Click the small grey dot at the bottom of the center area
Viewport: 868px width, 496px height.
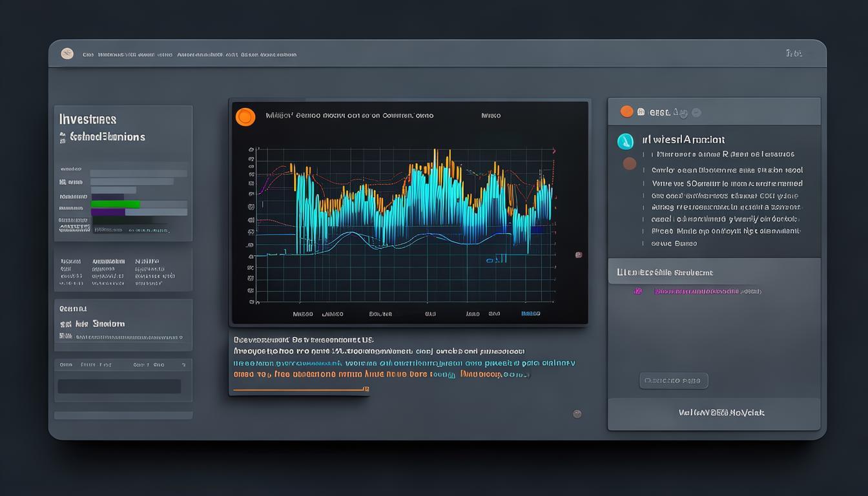[577, 414]
